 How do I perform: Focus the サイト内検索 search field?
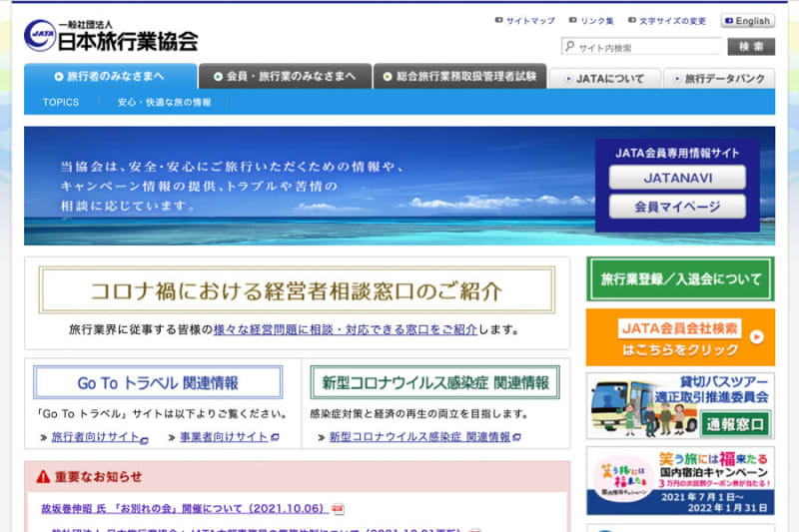[x=641, y=47]
